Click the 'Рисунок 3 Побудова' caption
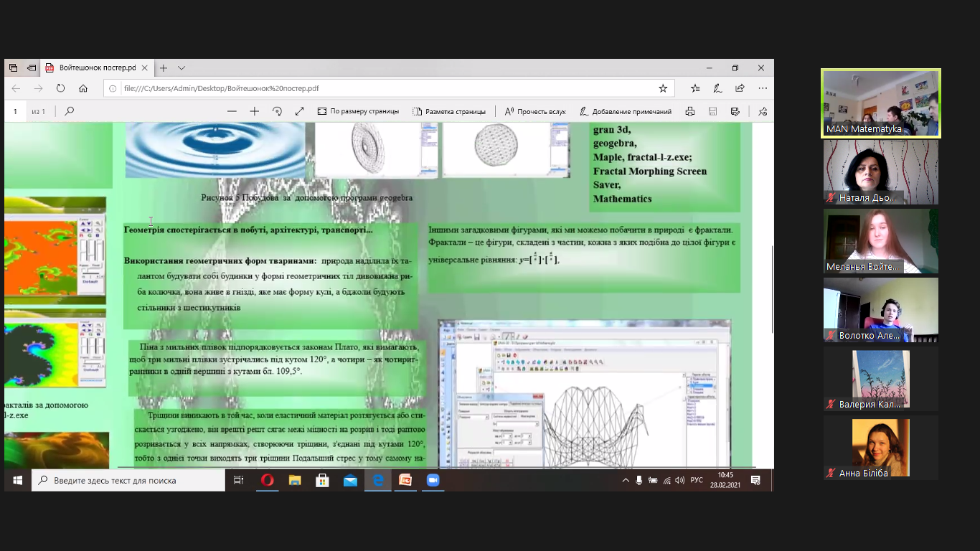The image size is (980, 551). click(x=307, y=198)
